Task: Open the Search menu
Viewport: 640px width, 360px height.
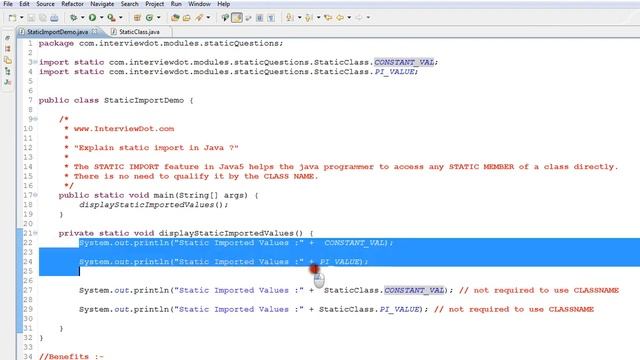Action: [129, 4]
